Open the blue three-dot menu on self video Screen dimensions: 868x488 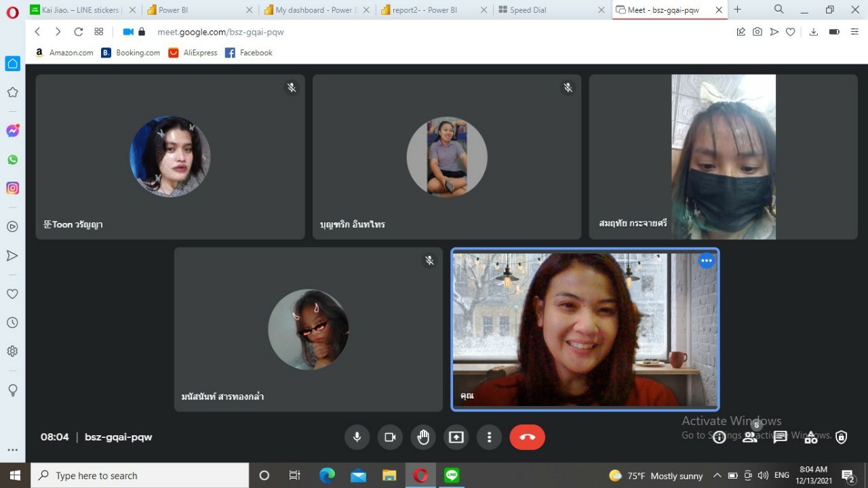pos(707,261)
